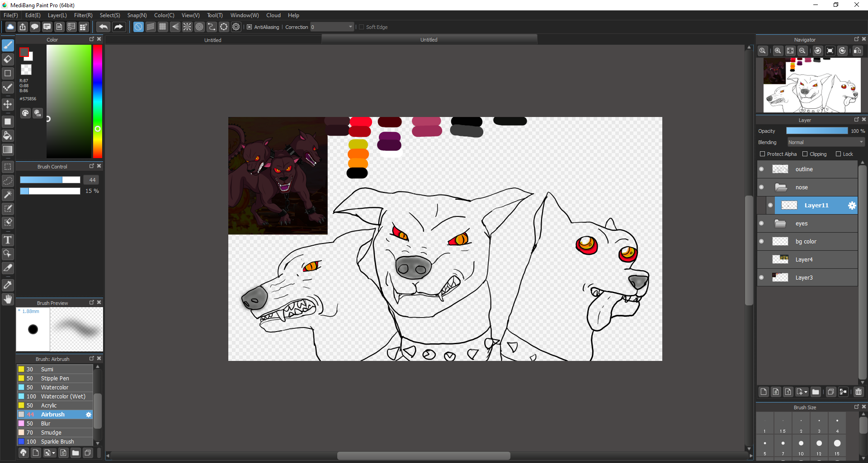
Task: Choose the Gradient tool
Action: (x=8, y=150)
